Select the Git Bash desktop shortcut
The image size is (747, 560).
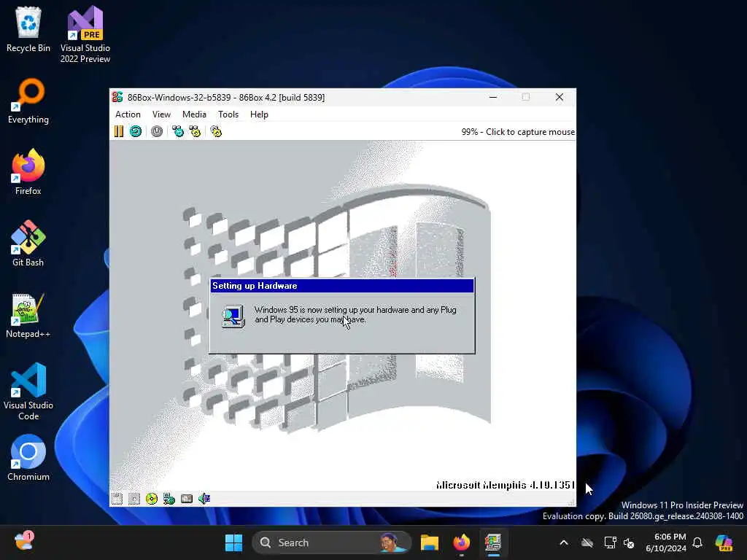pyautogui.click(x=28, y=244)
